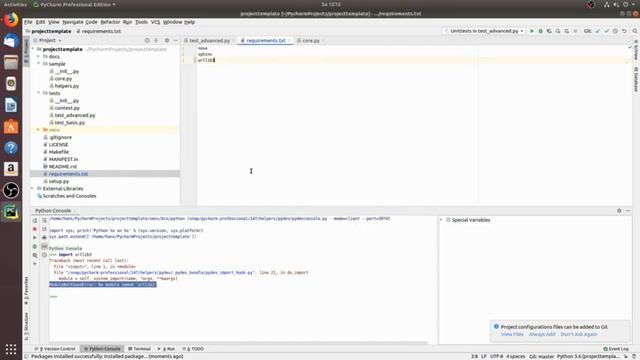This screenshot has width=640, height=360.
Task: Expand External Libraries node
Action: pos(33,189)
